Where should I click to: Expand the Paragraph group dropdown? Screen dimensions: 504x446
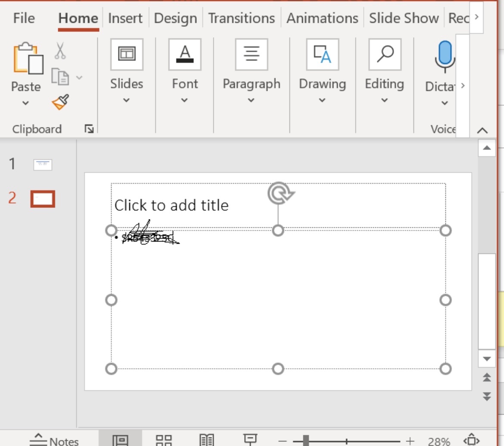(251, 100)
